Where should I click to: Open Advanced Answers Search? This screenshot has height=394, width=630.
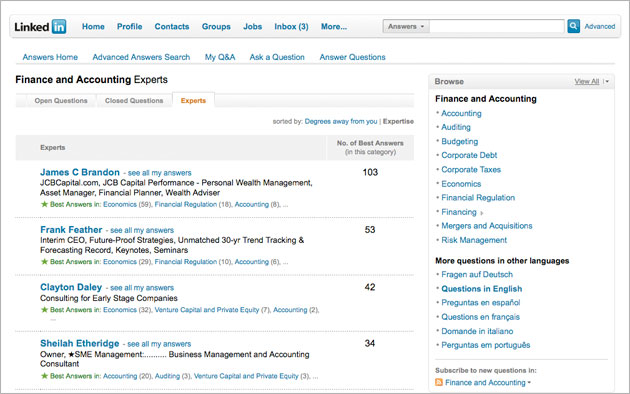coord(141,57)
